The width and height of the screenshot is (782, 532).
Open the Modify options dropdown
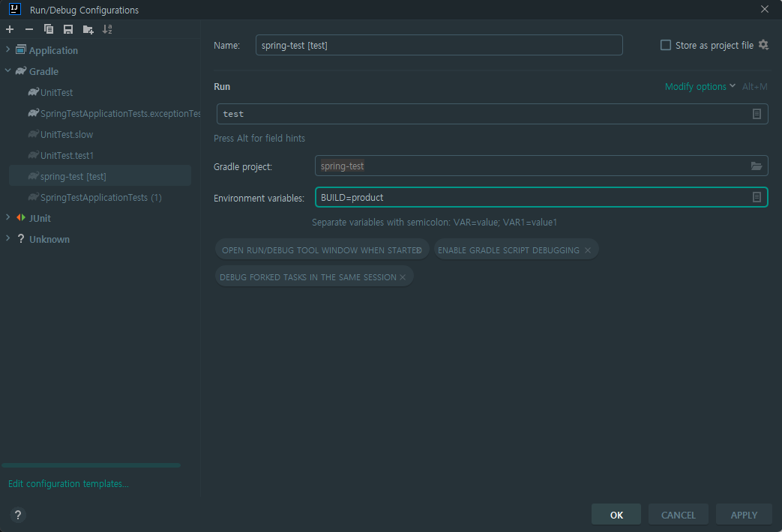tap(700, 87)
